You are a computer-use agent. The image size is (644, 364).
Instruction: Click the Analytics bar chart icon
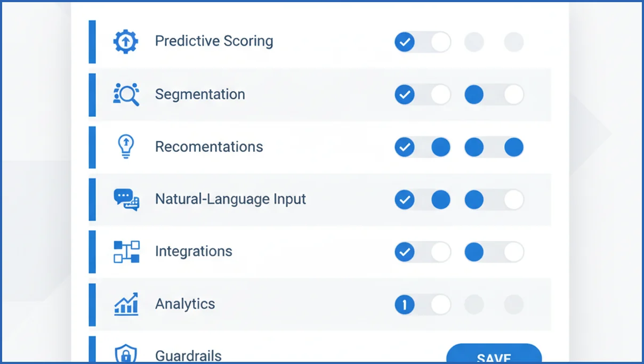[126, 304]
